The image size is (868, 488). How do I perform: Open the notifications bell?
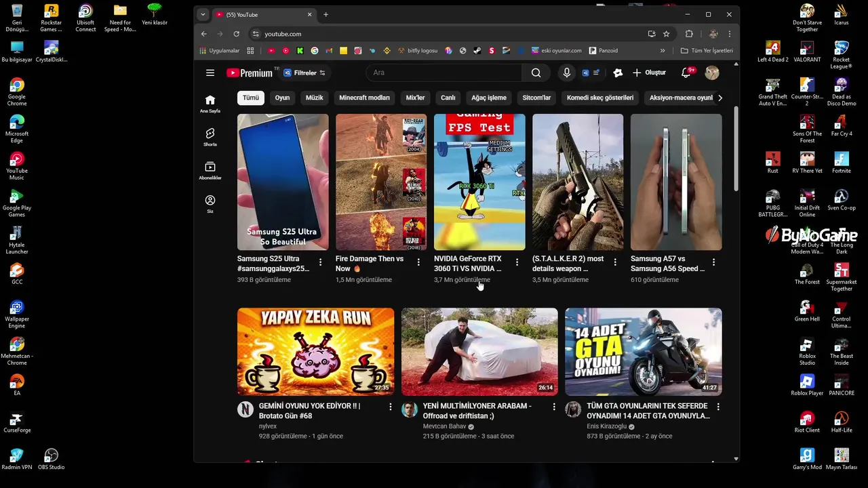(x=686, y=73)
